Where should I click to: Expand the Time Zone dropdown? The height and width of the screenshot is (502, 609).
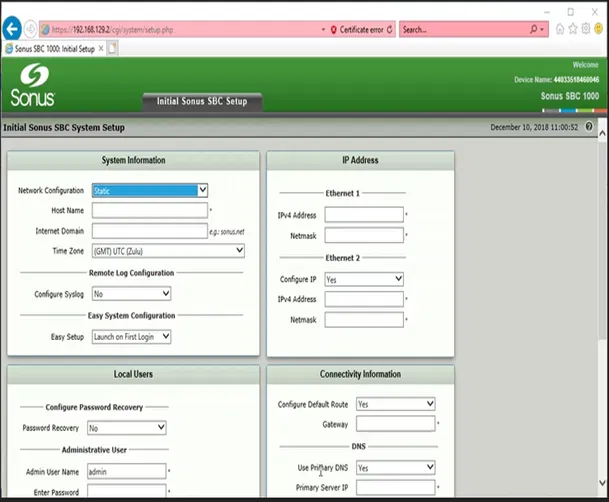tap(168, 251)
